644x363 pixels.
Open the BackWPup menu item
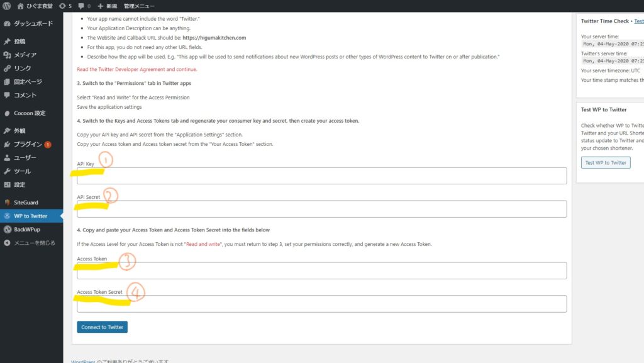point(31,229)
